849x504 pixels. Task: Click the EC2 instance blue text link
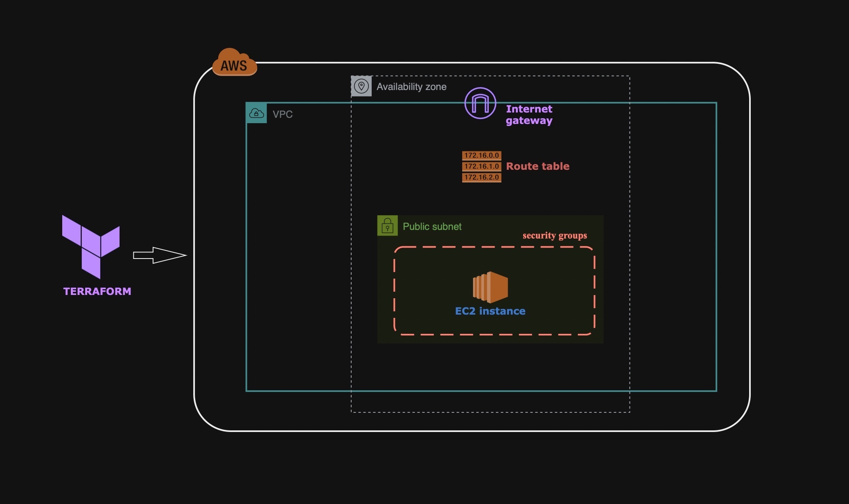490,311
